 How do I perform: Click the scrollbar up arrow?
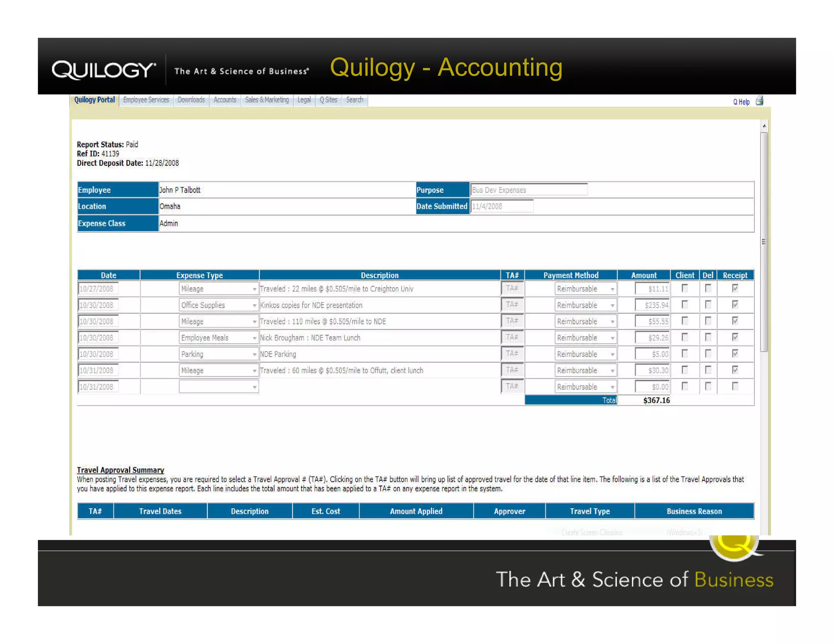[764, 126]
